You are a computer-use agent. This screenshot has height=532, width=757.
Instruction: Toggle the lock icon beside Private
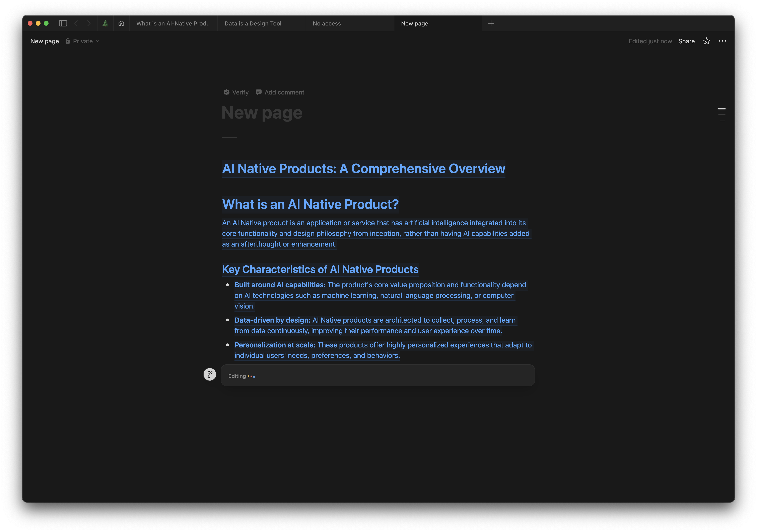pos(68,41)
